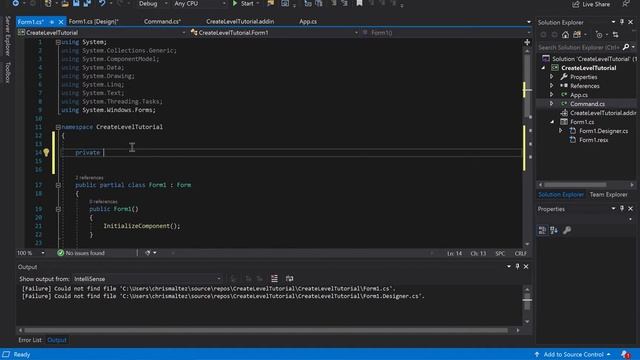Screen dimensions: 640x360
Task: Select Form1.Designer.cs in Solution Explorer
Action: point(603,131)
